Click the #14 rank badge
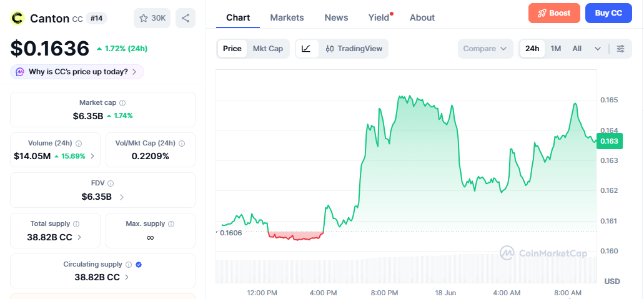The width and height of the screenshot is (644, 299). coord(97,18)
